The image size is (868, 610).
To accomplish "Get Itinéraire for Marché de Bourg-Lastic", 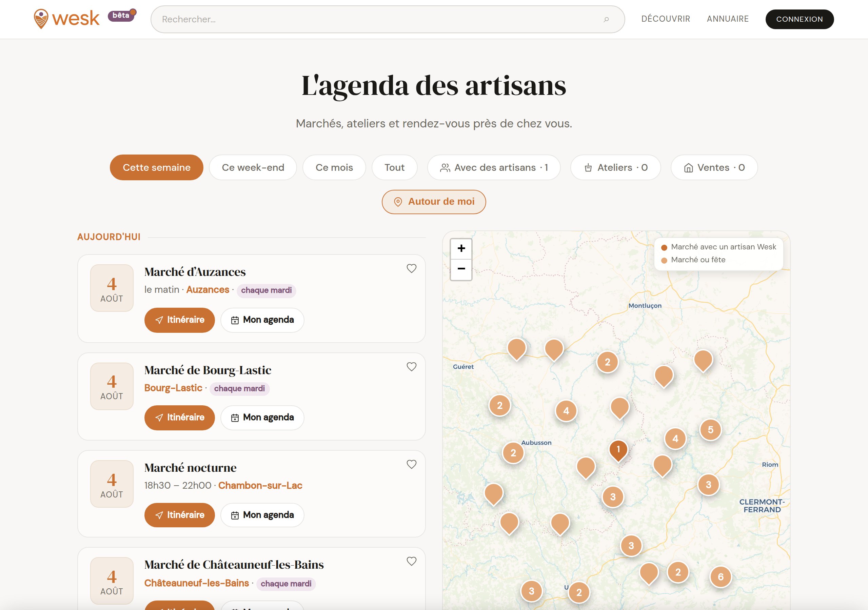I will coord(180,418).
